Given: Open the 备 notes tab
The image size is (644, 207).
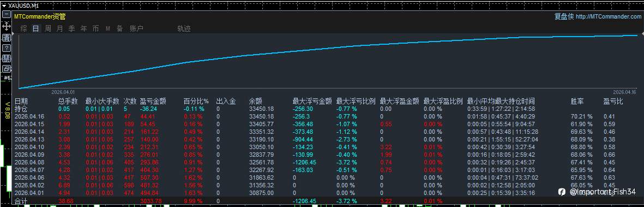Looking at the screenshot, I should pos(119,29).
